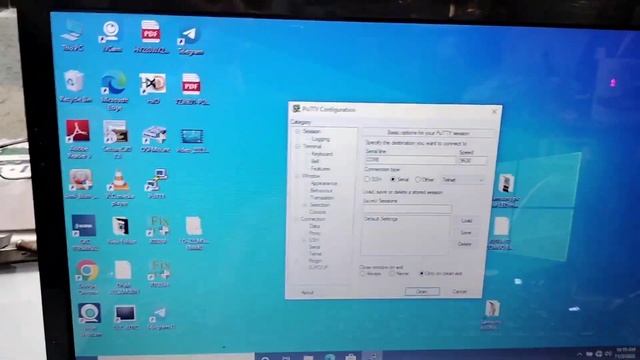Select Selection in the category tree
Screen dimensions: 640x360
tap(320, 205)
